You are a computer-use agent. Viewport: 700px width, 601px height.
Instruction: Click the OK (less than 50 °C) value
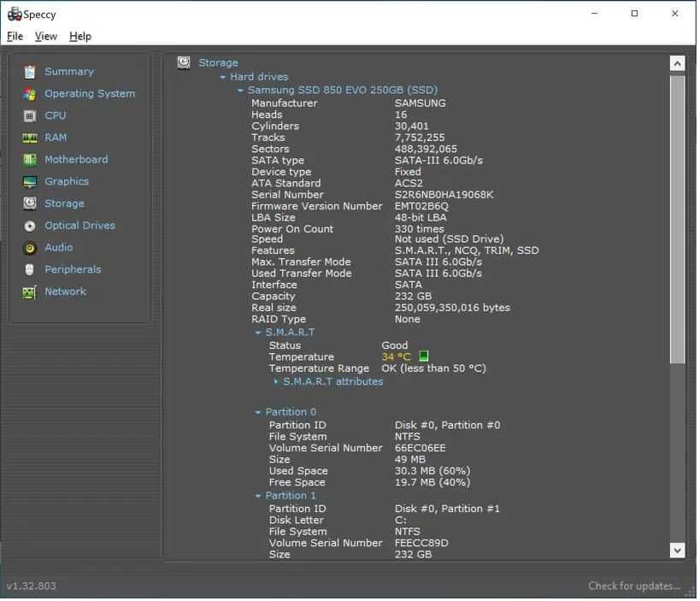pos(433,368)
